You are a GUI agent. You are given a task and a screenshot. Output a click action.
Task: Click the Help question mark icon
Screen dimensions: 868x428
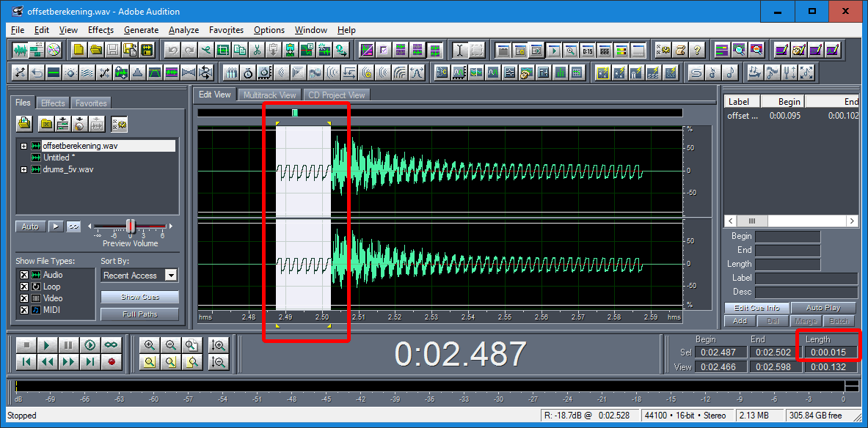click(698, 51)
